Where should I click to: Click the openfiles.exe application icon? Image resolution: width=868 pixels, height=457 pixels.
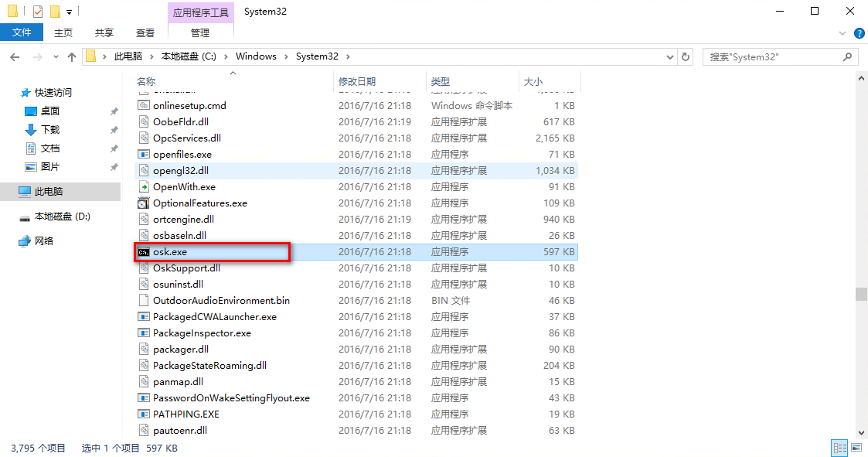[x=143, y=155]
